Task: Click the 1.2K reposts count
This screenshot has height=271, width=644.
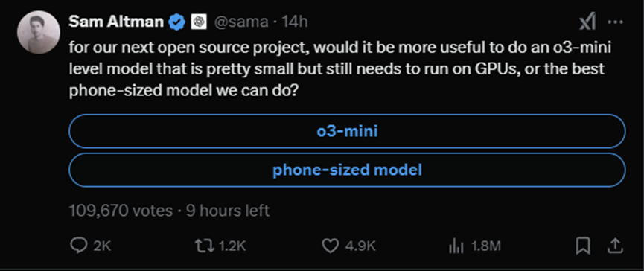Action: (x=232, y=246)
